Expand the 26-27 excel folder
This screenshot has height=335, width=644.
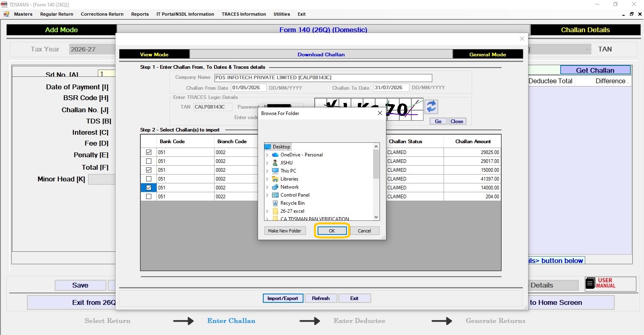pos(267,211)
